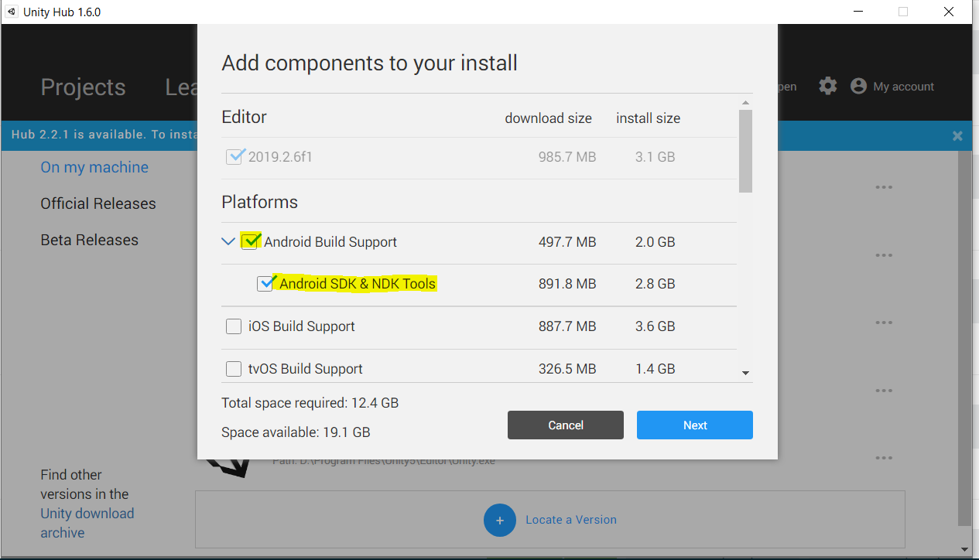Click the main window scroll down arrow
Screen dimensions: 979x560
click(x=964, y=550)
